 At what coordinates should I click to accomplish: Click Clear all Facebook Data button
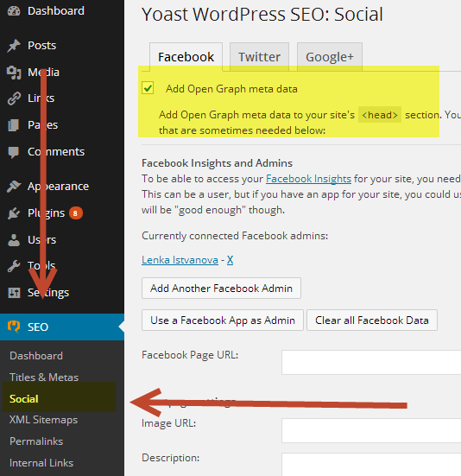(372, 321)
